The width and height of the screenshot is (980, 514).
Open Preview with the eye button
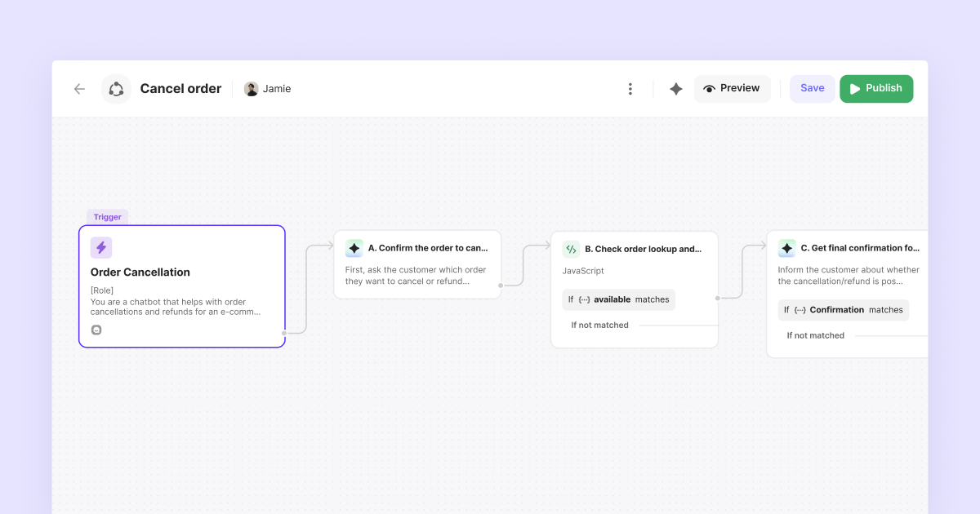pos(732,88)
